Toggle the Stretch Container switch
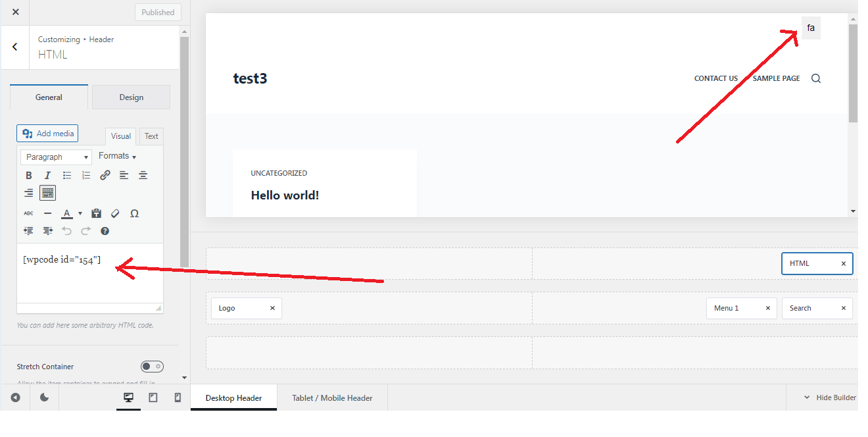Screen dimensions: 868x437 [152, 367]
